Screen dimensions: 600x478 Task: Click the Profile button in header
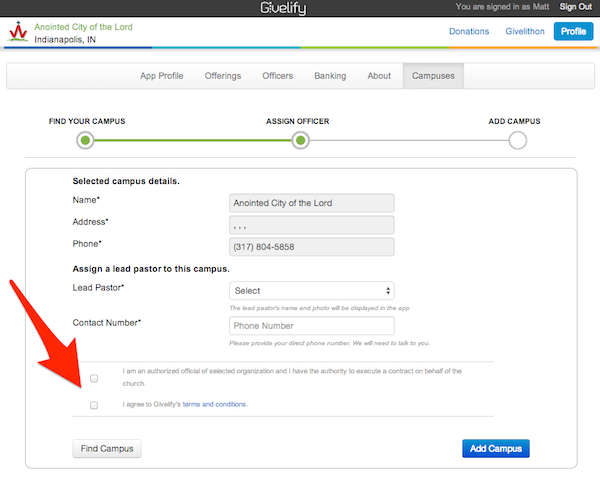click(573, 32)
